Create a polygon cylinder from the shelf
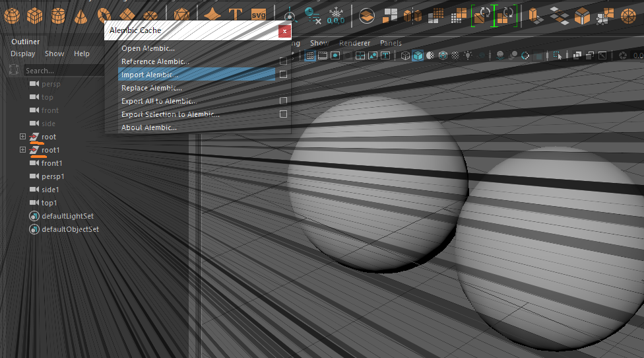 (58, 16)
